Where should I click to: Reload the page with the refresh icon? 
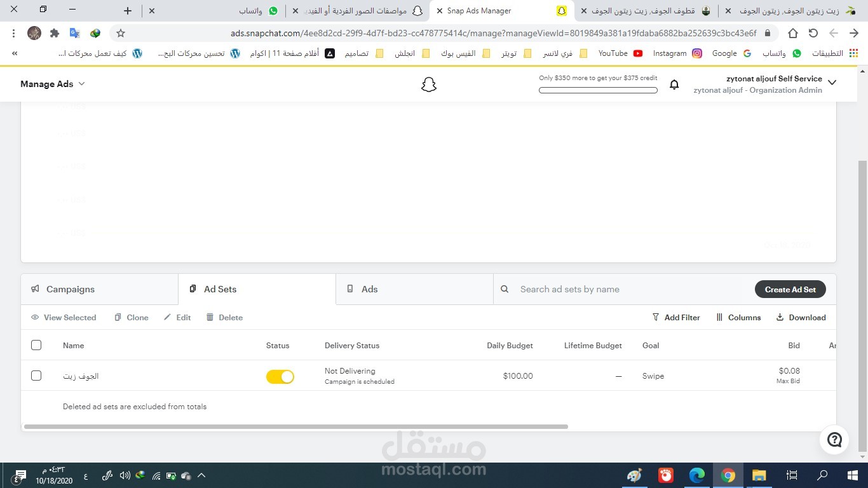(x=813, y=33)
